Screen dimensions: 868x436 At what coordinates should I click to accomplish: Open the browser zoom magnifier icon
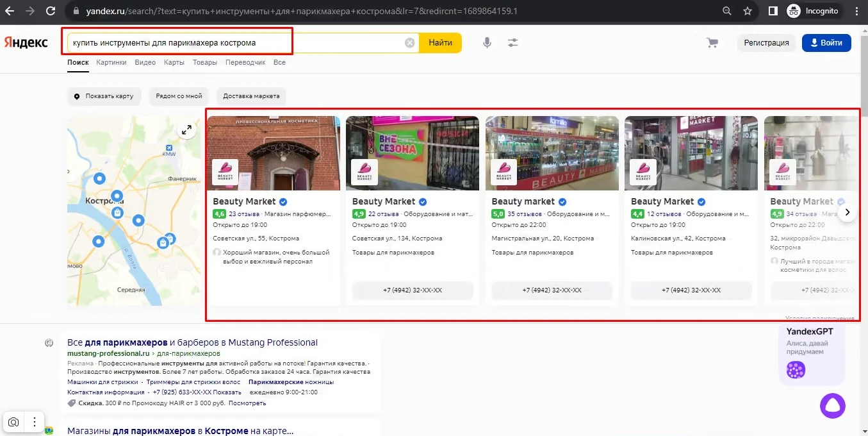[726, 11]
